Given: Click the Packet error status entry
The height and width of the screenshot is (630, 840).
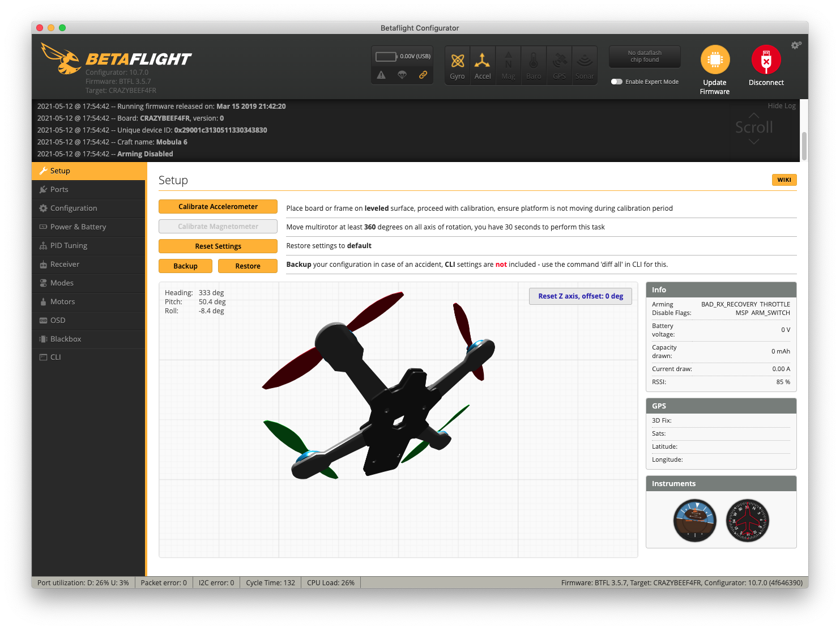Looking at the screenshot, I should (164, 583).
